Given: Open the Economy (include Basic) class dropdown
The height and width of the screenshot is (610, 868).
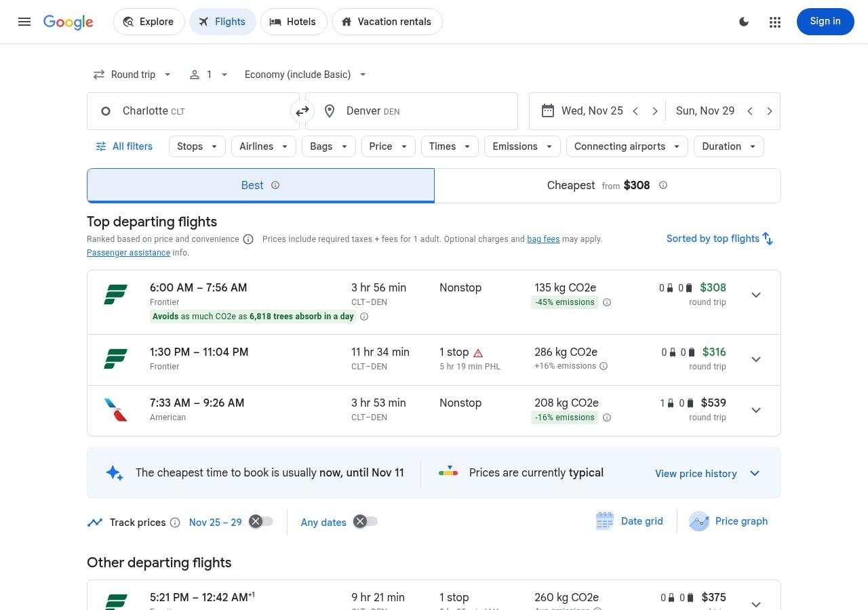Looking at the screenshot, I should (305, 75).
